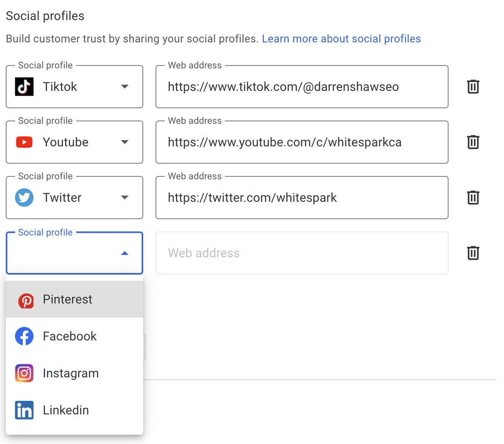Select Pinterest from the dropdown list
The width and height of the screenshot is (504, 444).
(74, 299)
